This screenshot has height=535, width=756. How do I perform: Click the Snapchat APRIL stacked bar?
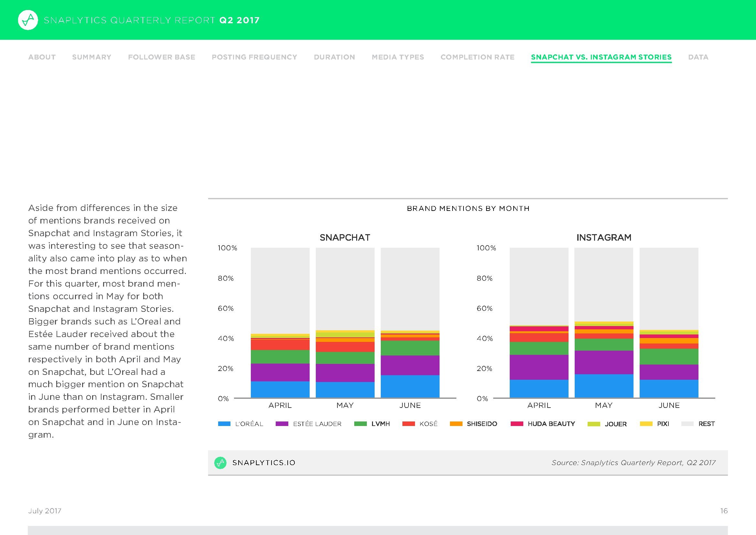[x=280, y=322]
